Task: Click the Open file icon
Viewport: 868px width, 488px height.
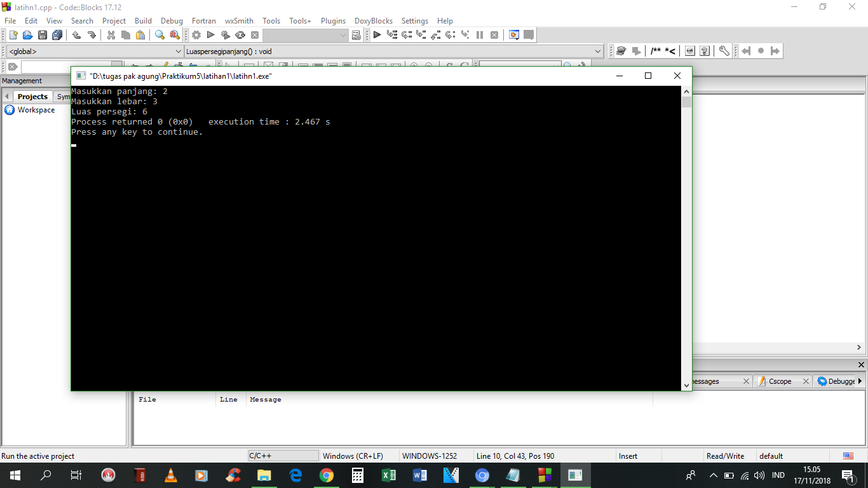Action: pyautogui.click(x=27, y=35)
